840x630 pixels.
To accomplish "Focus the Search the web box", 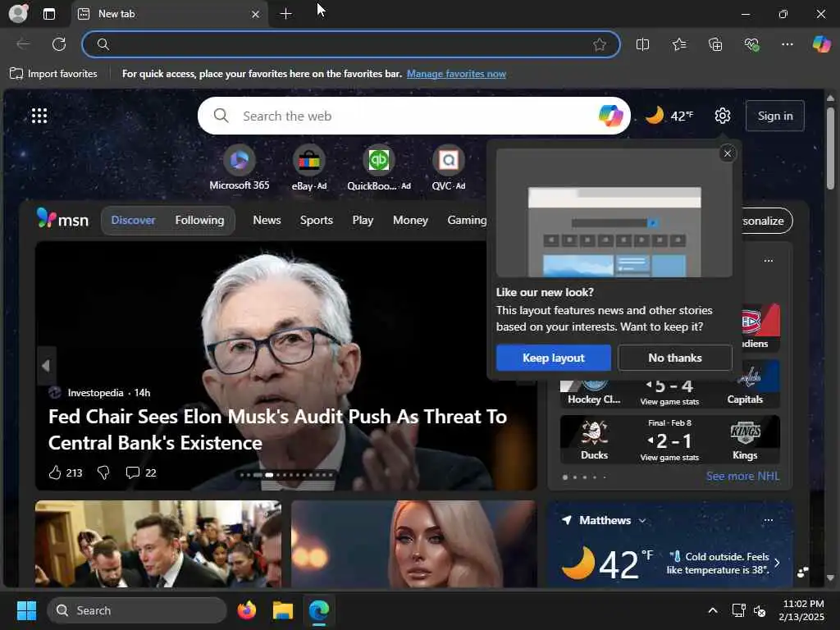I will click(x=413, y=116).
